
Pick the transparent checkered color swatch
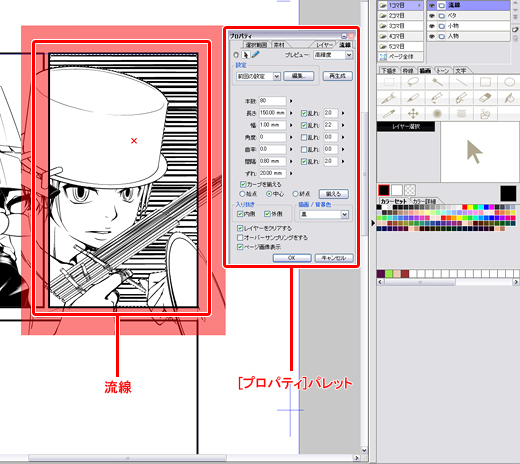[410, 190]
